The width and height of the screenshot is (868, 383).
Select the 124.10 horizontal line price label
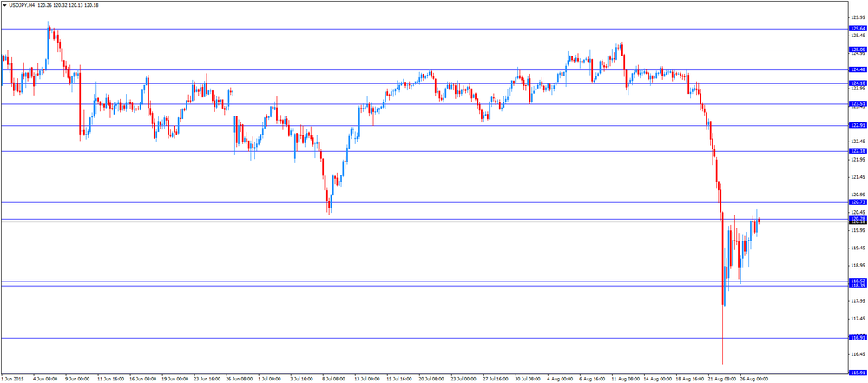pyautogui.click(x=858, y=83)
